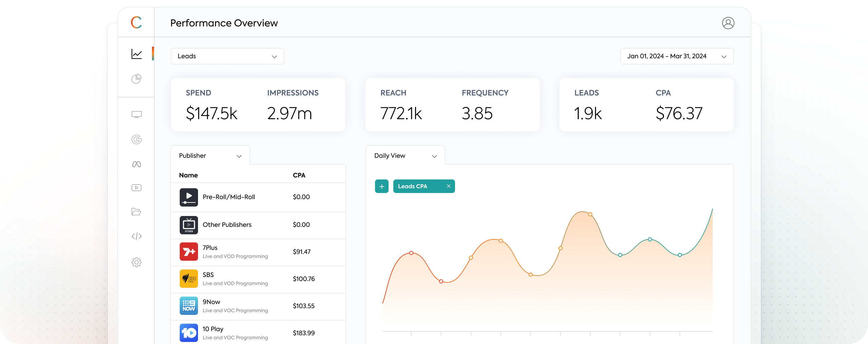The height and width of the screenshot is (344, 868).
Task: Open the line chart performance sidebar icon
Action: [137, 54]
